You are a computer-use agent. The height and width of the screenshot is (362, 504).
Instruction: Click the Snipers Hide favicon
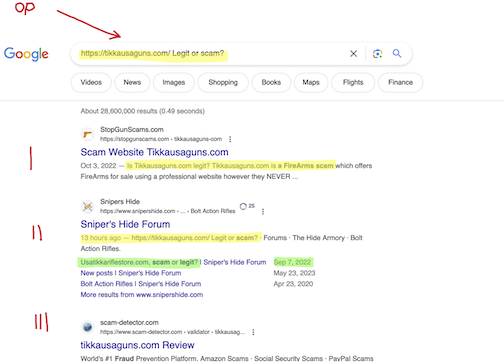click(87, 206)
